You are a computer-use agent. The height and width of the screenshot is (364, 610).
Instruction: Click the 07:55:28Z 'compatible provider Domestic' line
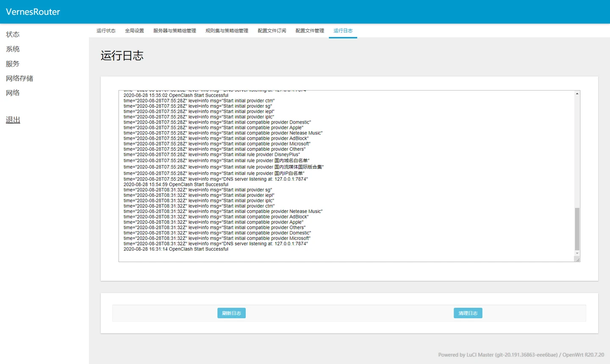tap(217, 122)
